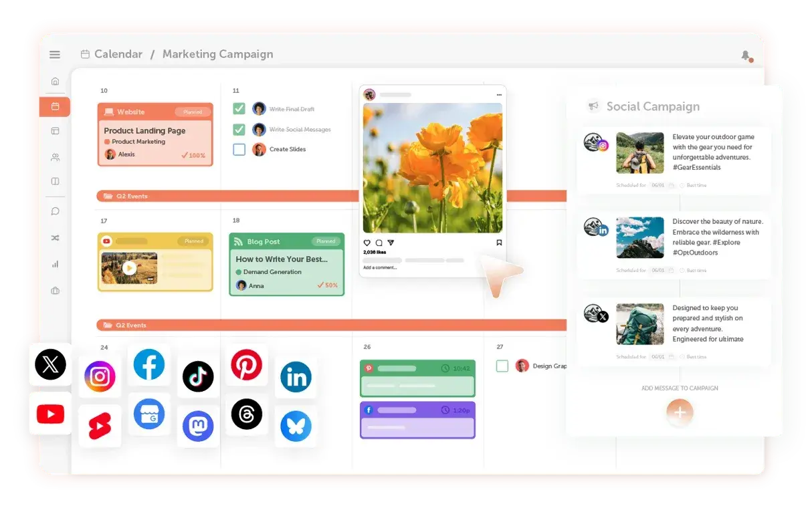Click the comment icon on the flower post

tap(379, 243)
